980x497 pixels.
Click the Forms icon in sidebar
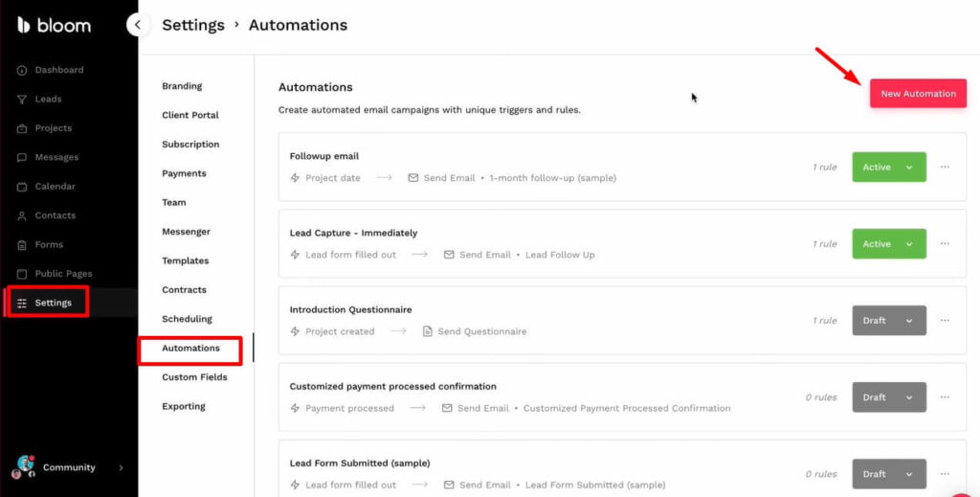[x=22, y=245]
